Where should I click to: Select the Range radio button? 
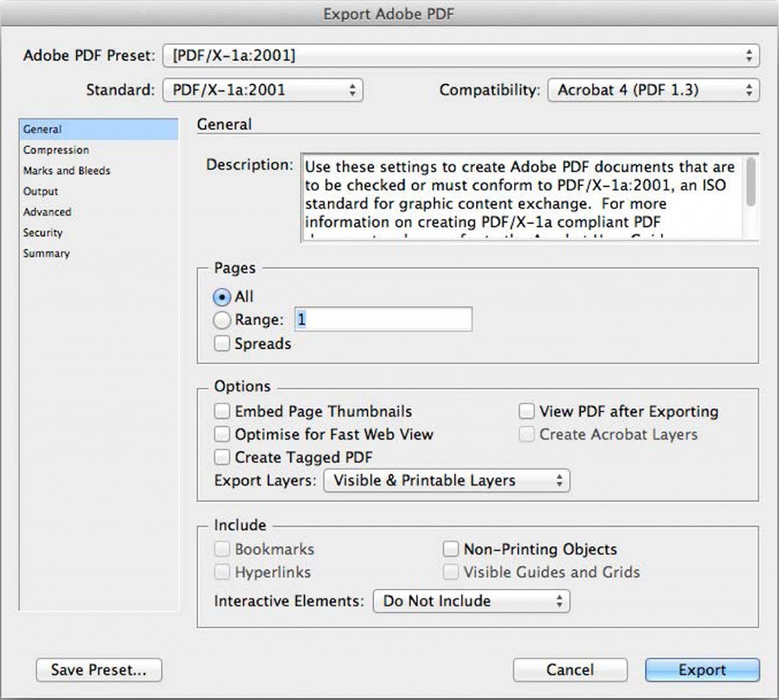click(x=222, y=320)
